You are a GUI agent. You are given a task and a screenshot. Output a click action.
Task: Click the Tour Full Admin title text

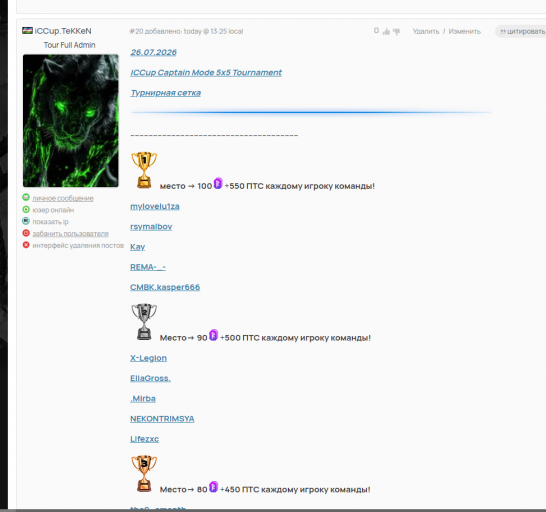coord(70,45)
